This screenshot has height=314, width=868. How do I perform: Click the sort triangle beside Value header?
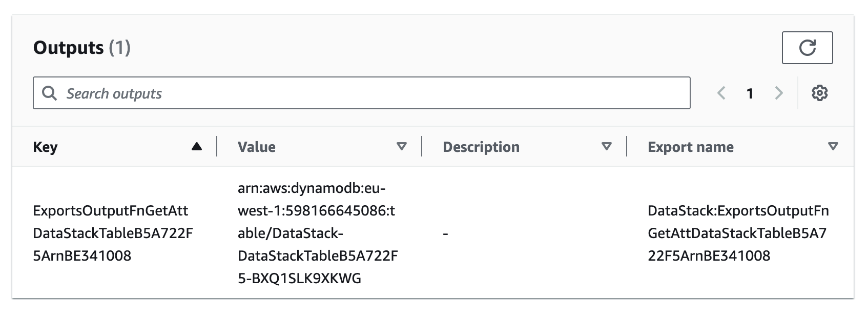point(401,147)
